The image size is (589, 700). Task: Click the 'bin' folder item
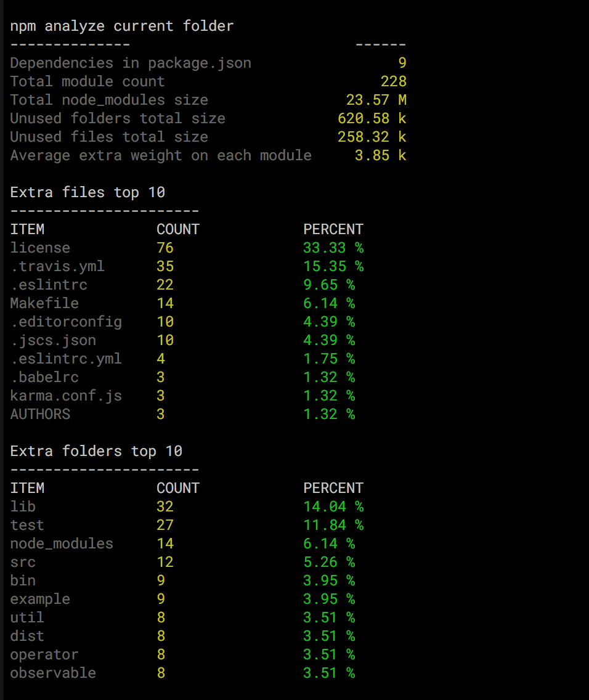click(x=23, y=581)
